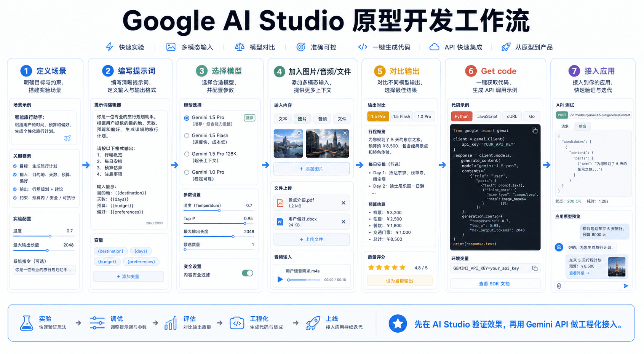Screen dimensions: 644x354
Task: Delete the 用户偏好.docx file with its X
Action: pyautogui.click(x=343, y=222)
